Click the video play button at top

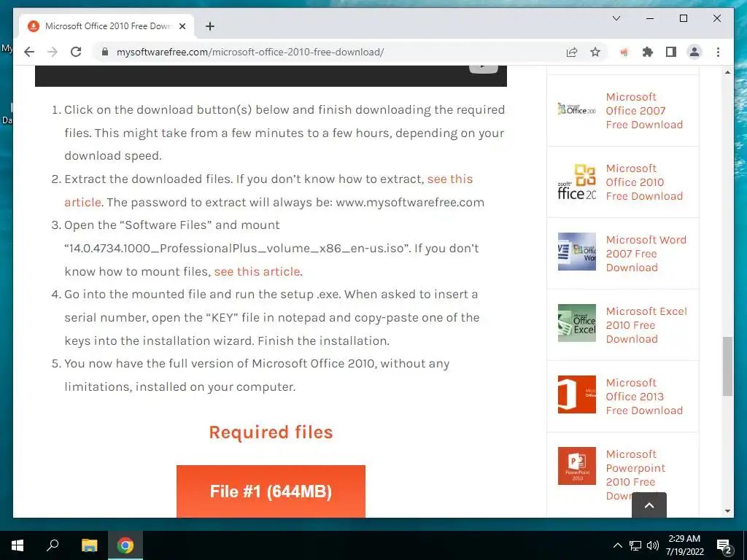(x=484, y=69)
